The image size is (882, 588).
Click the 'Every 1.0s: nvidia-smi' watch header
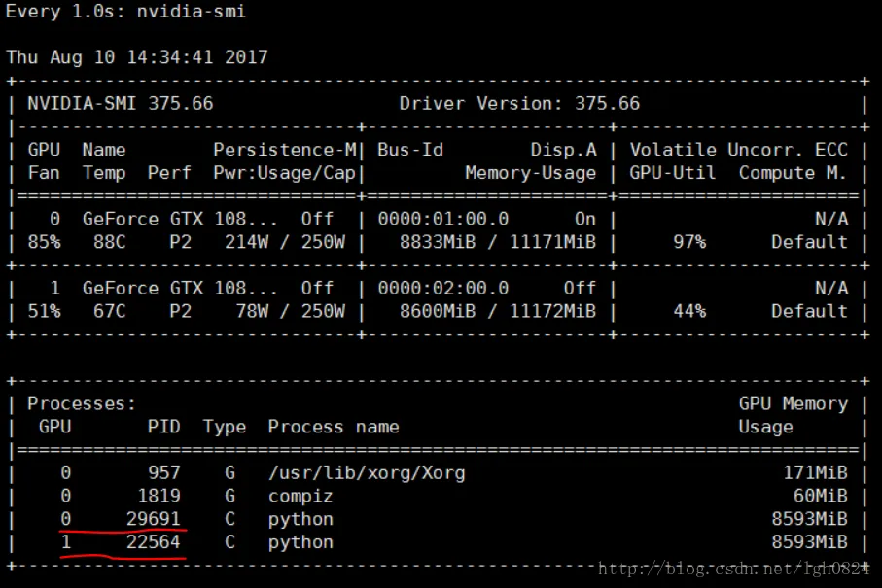pyautogui.click(x=126, y=12)
